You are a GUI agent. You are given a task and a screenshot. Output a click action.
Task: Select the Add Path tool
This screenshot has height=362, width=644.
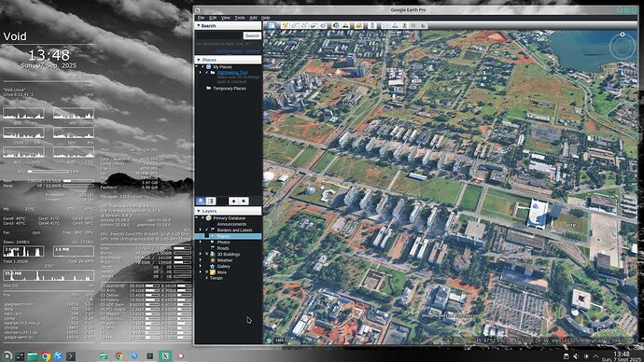click(x=304, y=25)
